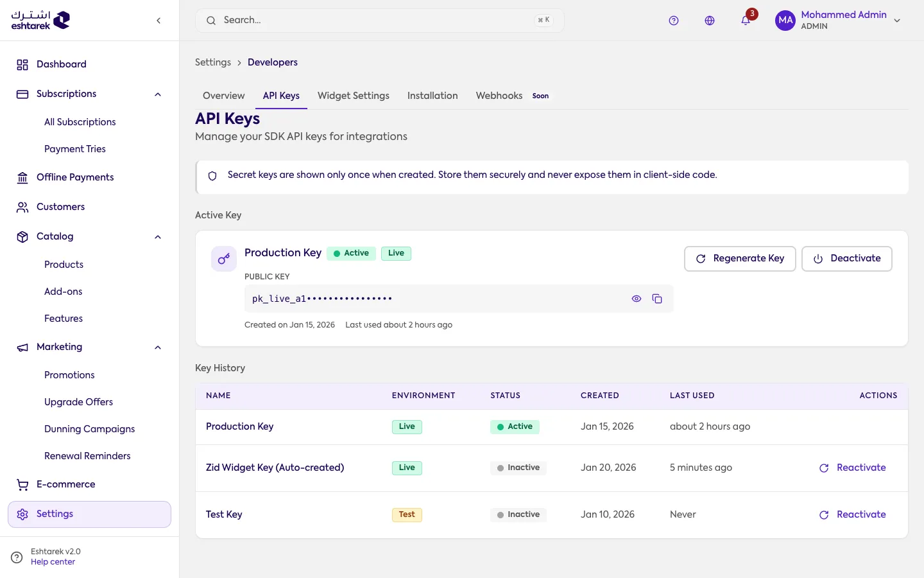Open the help question mark icon
924x578 pixels.
coord(674,21)
